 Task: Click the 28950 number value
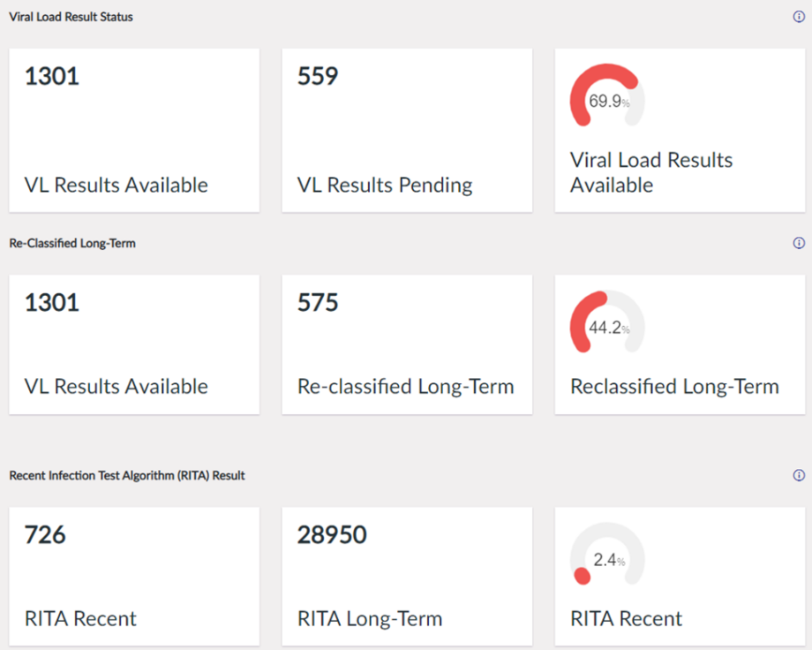tap(332, 535)
